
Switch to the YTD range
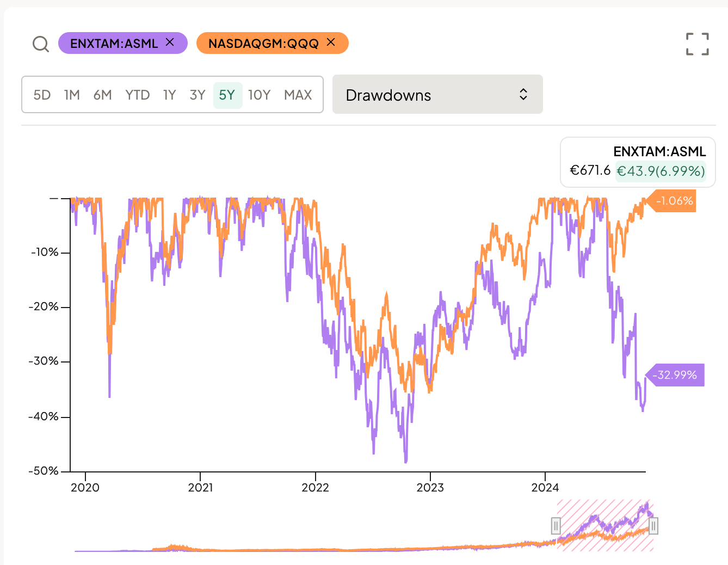pyautogui.click(x=138, y=95)
